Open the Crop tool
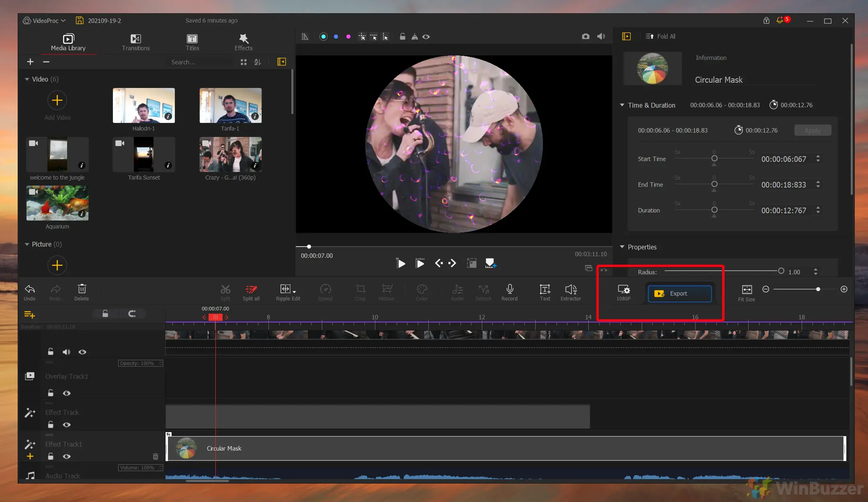The width and height of the screenshot is (868, 502). pyautogui.click(x=360, y=292)
